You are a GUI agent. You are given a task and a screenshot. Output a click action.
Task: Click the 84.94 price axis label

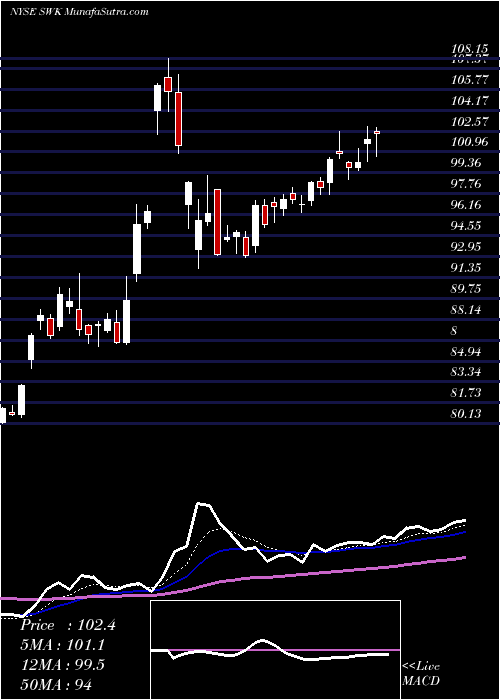click(x=467, y=352)
